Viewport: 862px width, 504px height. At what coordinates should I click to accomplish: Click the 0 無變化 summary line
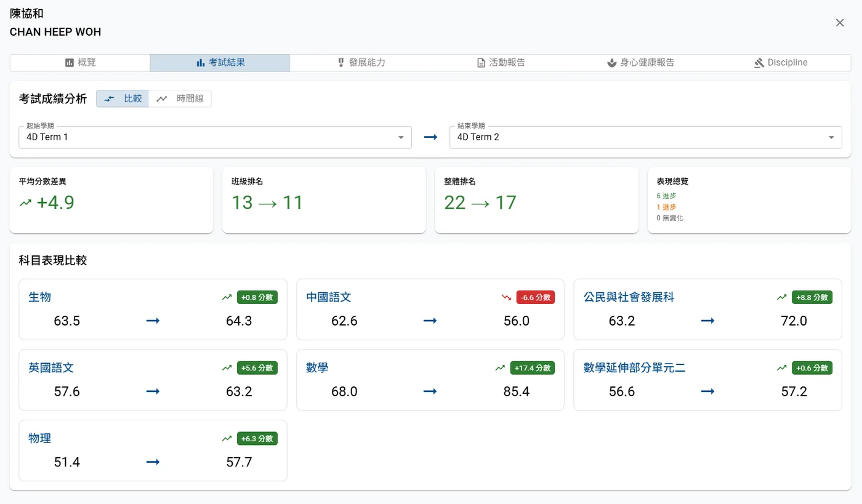[670, 218]
